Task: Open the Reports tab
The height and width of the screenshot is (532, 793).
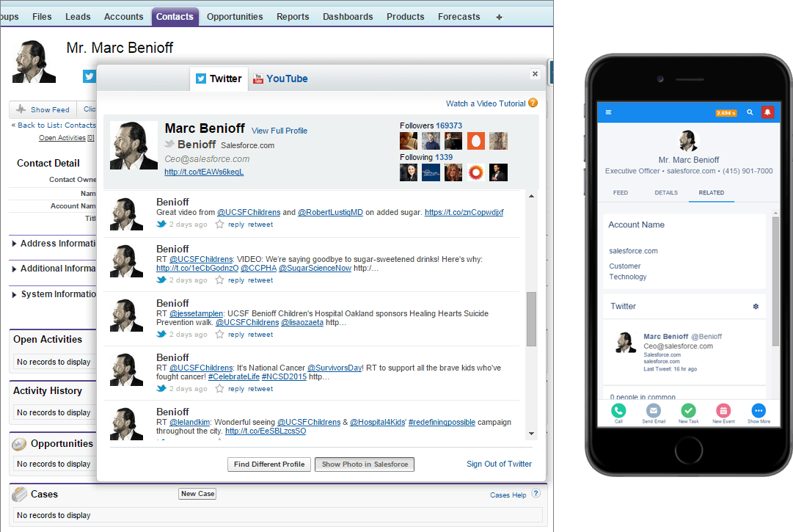Action: [292, 17]
